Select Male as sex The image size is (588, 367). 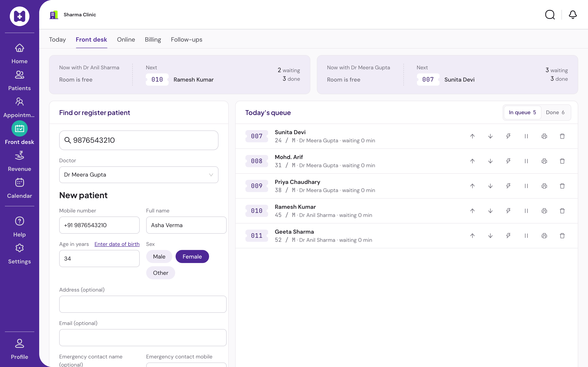click(159, 256)
